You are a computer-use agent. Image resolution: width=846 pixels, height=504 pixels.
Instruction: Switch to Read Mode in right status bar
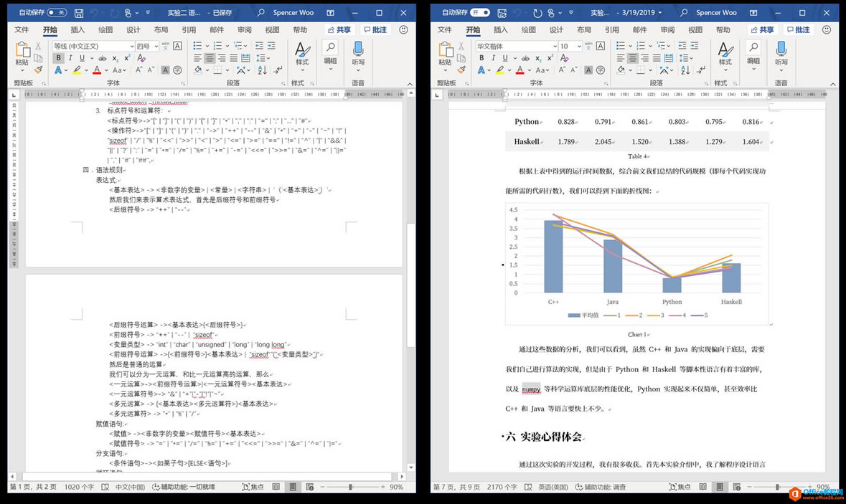click(x=701, y=486)
